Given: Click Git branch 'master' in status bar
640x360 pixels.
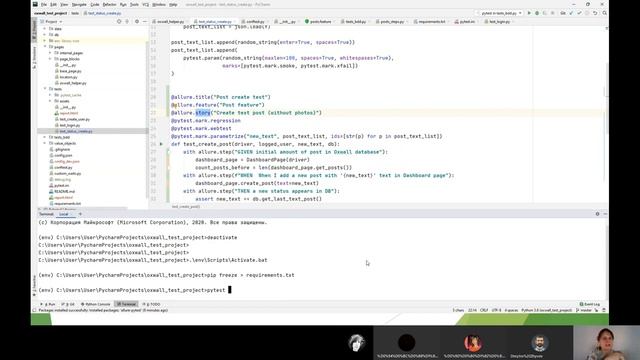Looking at the screenshot, I should coord(584,310).
